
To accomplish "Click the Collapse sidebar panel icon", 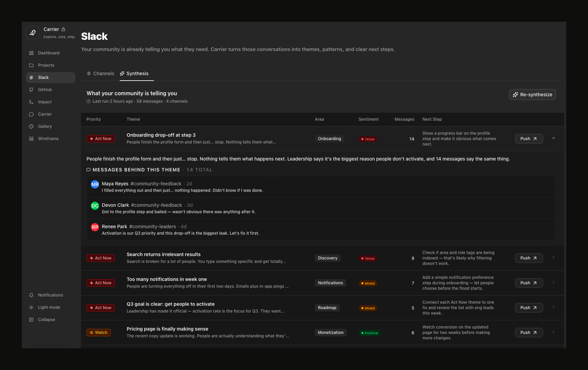I will (31, 320).
